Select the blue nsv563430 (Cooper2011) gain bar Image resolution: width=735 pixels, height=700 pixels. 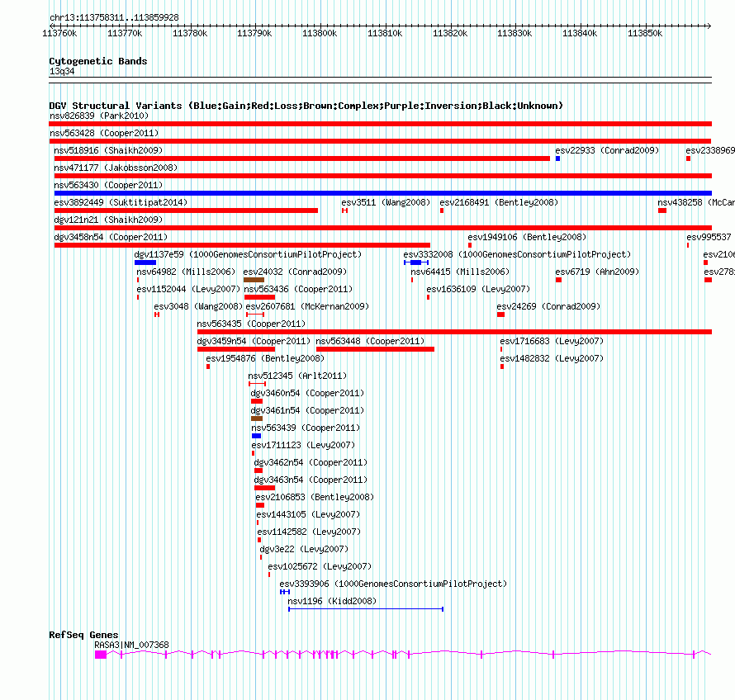click(383, 193)
